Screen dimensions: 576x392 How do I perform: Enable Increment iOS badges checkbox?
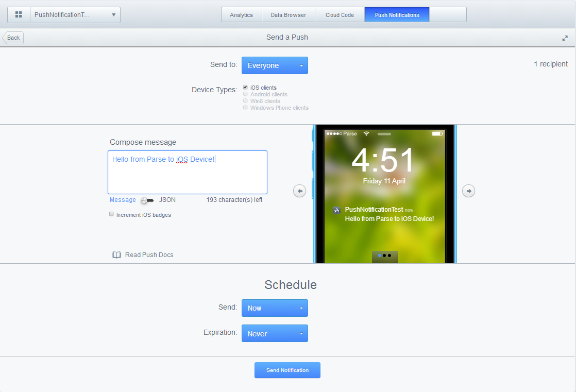[111, 214]
